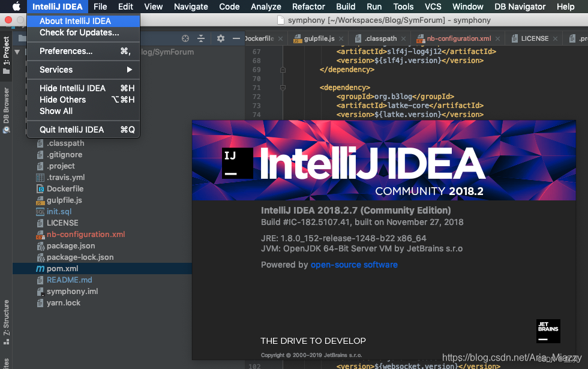Open the Navigate menu
Screen dimensions: 588x369
[191, 7]
